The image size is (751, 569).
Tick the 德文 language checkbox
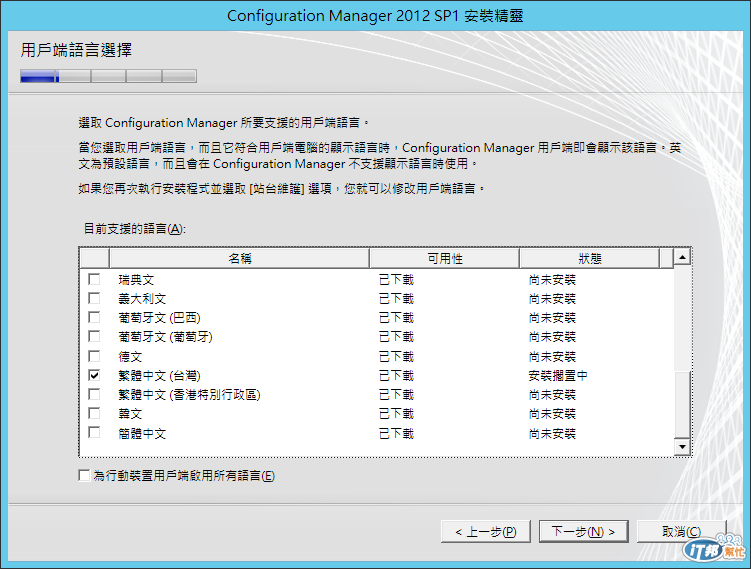(94, 356)
